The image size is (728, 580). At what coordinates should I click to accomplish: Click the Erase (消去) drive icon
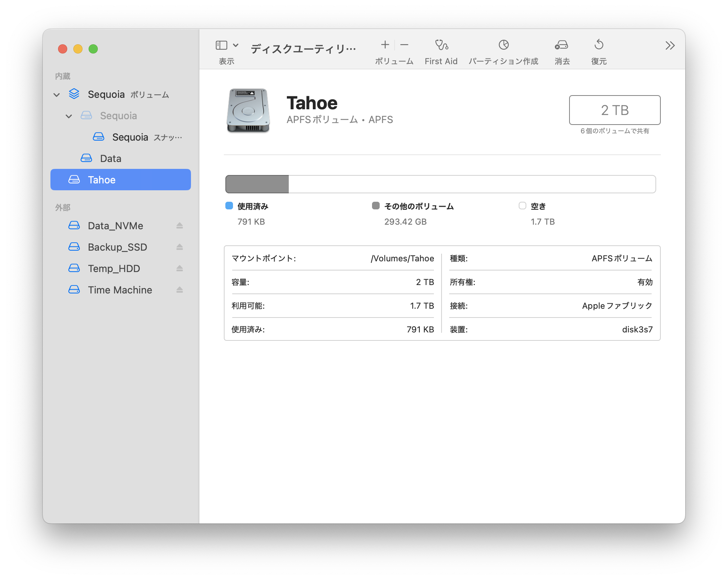click(x=561, y=45)
